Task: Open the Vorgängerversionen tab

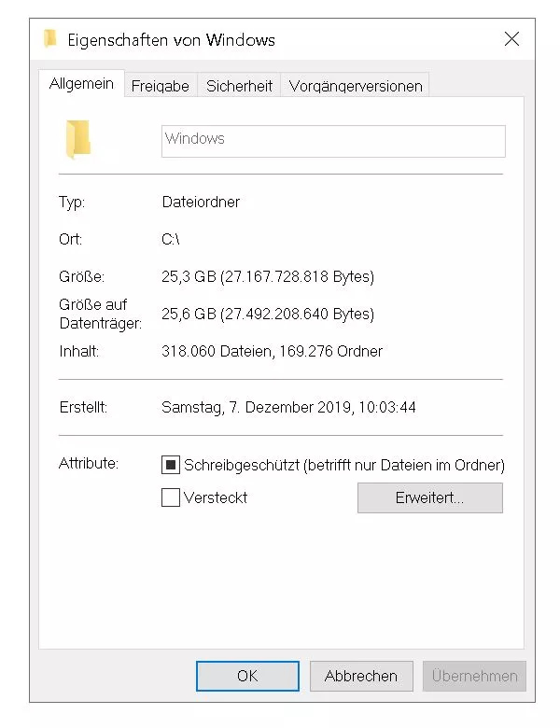Action: (x=356, y=86)
